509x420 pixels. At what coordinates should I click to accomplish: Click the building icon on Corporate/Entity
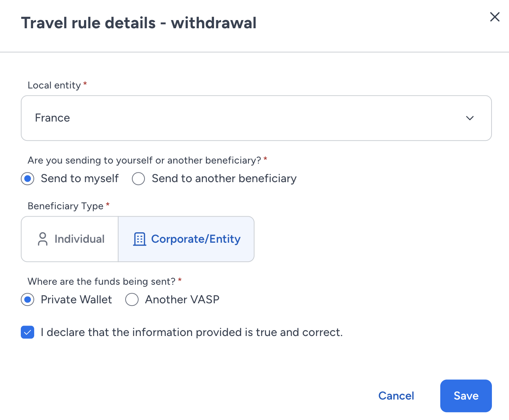(x=140, y=239)
